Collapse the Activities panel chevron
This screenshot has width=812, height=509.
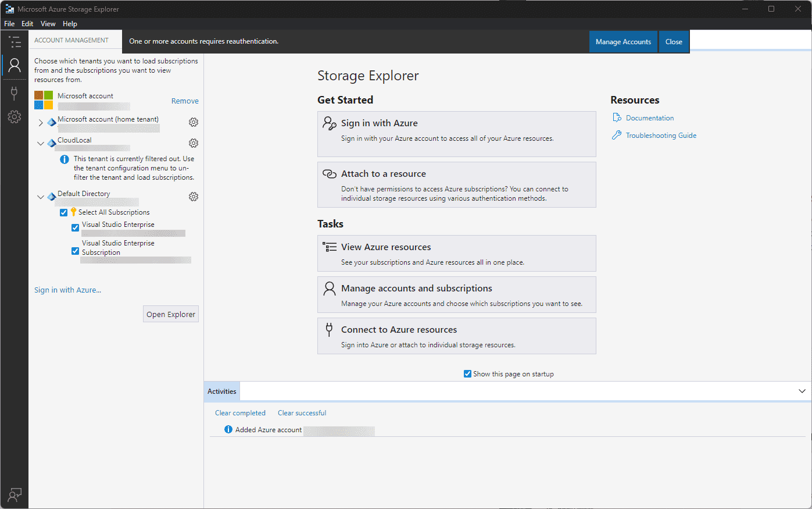coord(802,391)
